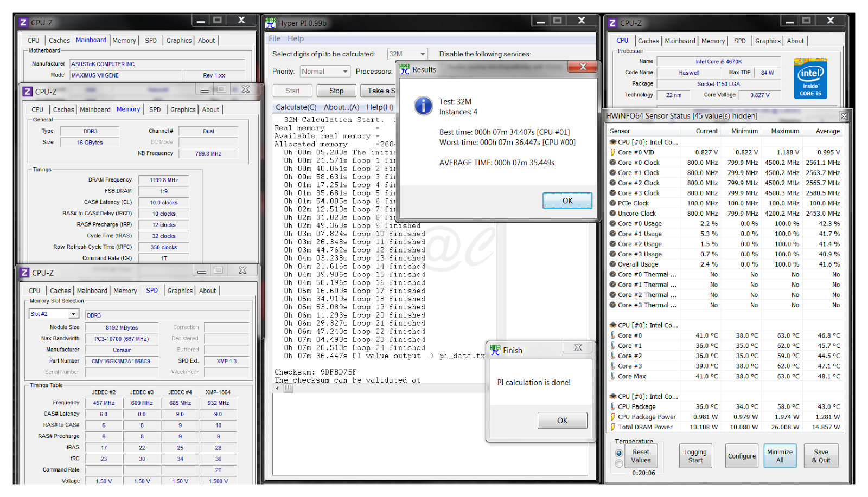
Task: Open the File menu in Hyper PI
Action: point(275,38)
